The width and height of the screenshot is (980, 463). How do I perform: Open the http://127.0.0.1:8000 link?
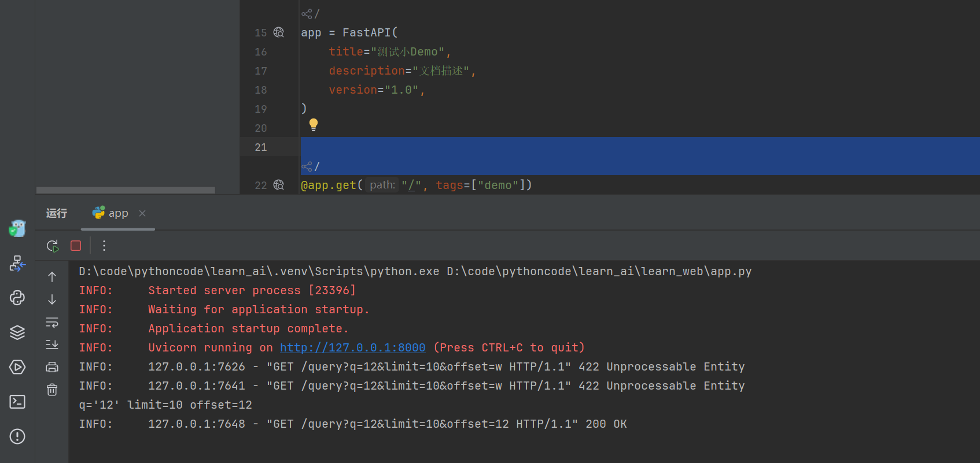tap(352, 347)
